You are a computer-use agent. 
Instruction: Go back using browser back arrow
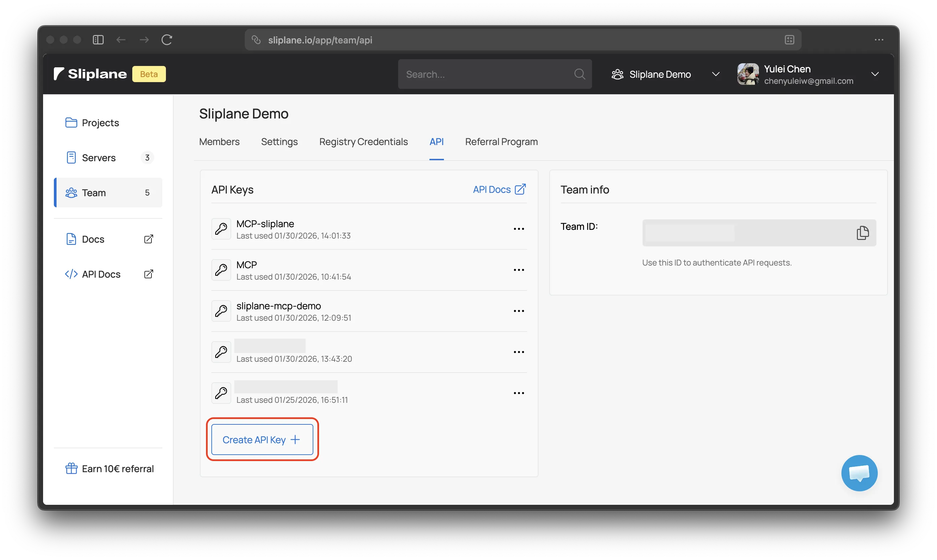121,40
